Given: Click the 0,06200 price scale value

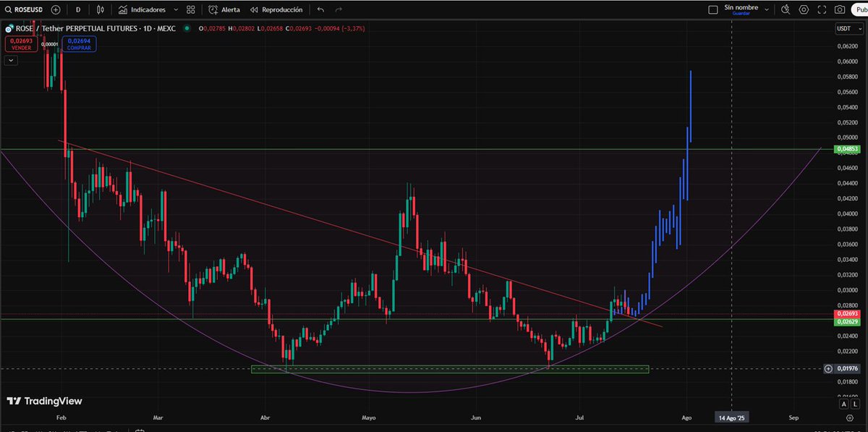Looking at the screenshot, I should click(x=846, y=46).
